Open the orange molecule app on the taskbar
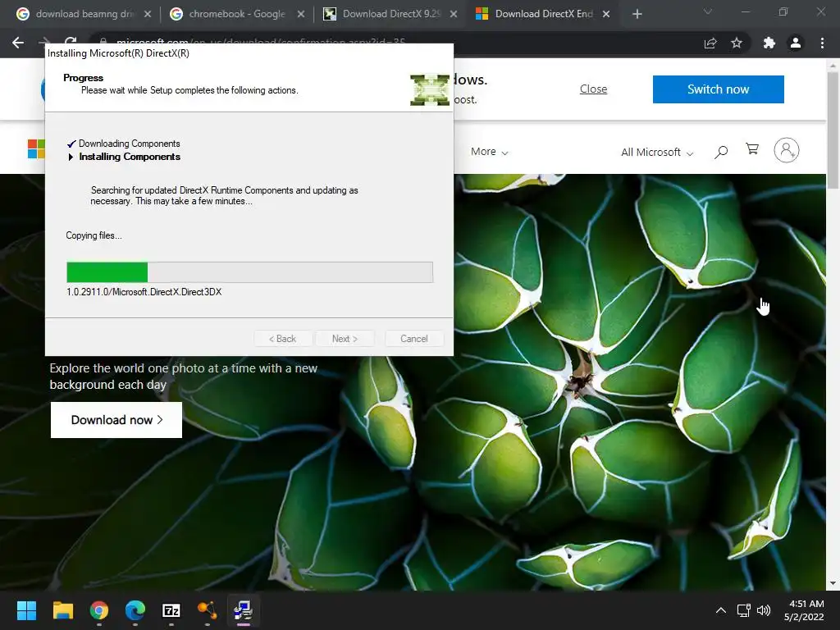 (208, 610)
